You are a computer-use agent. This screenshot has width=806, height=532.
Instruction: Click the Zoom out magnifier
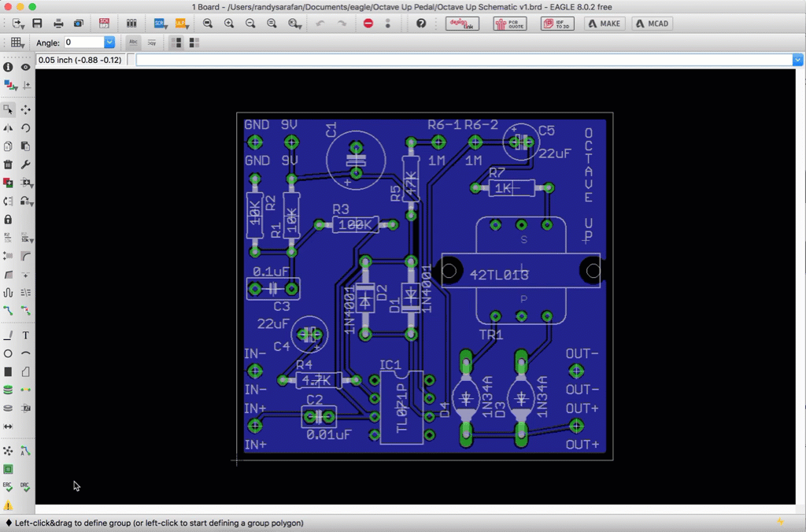pyautogui.click(x=250, y=24)
